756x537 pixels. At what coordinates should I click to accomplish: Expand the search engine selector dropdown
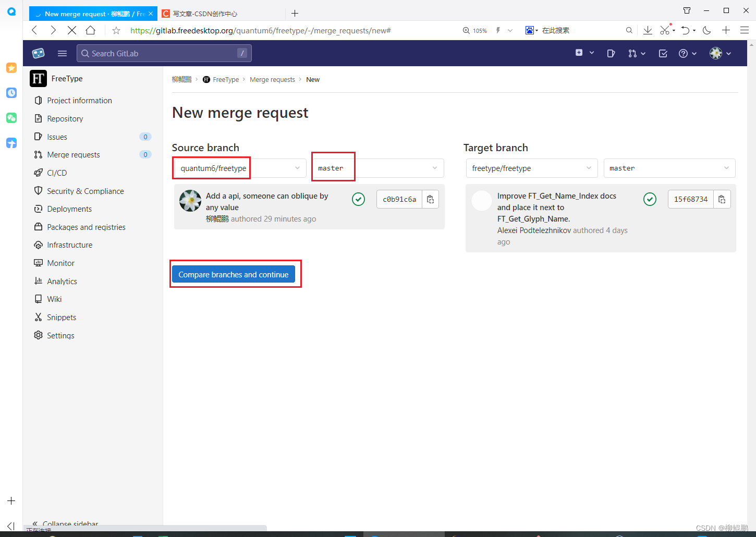532,30
